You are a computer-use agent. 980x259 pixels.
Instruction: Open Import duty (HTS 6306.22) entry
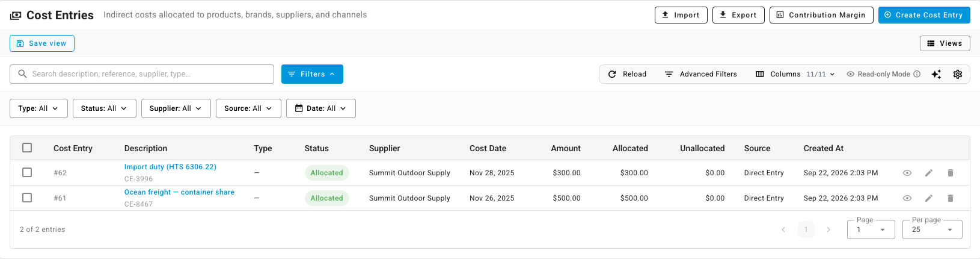(x=170, y=167)
